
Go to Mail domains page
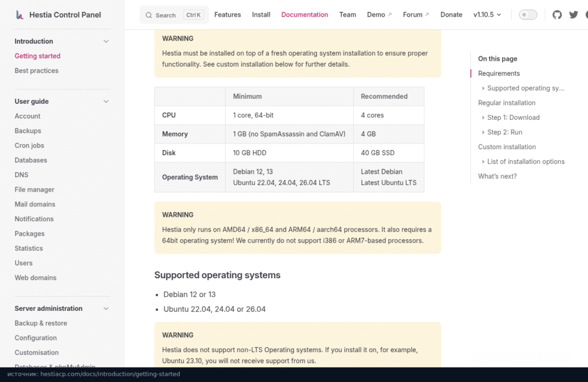click(x=35, y=204)
